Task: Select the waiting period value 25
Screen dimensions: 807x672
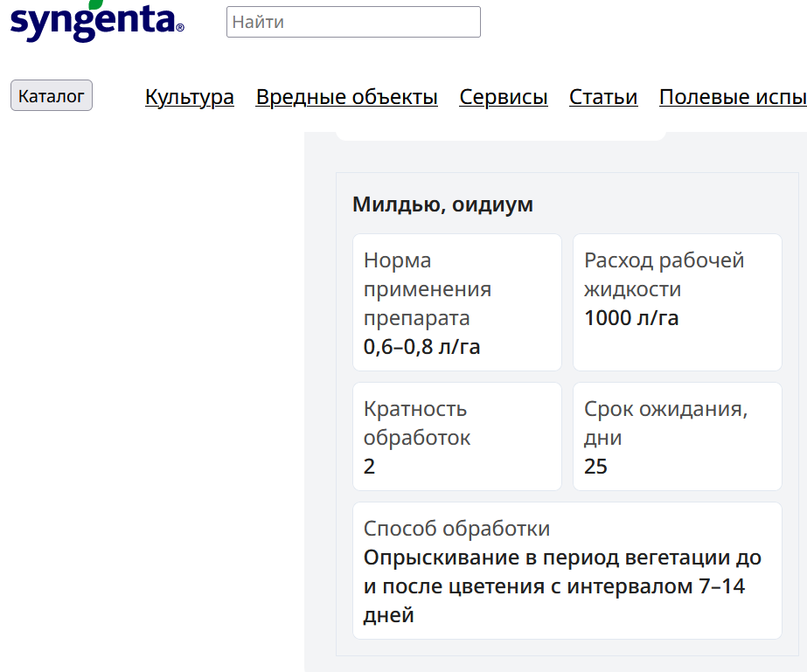Action: point(595,466)
